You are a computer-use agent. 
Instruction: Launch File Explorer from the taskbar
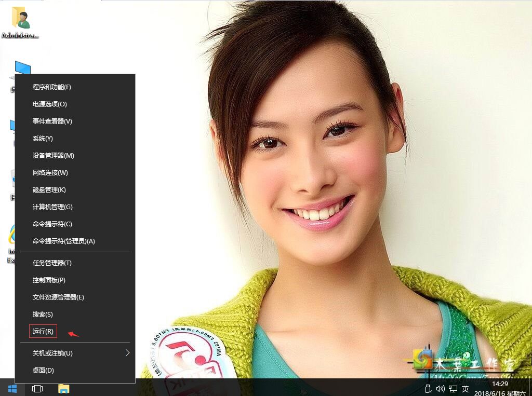(64, 388)
